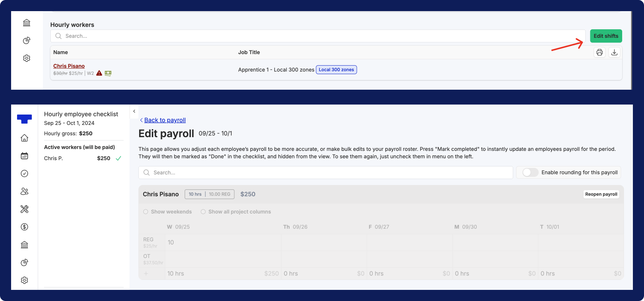Collapse the checklist panel with the chevron
The image size is (644, 301).
pos(134,111)
